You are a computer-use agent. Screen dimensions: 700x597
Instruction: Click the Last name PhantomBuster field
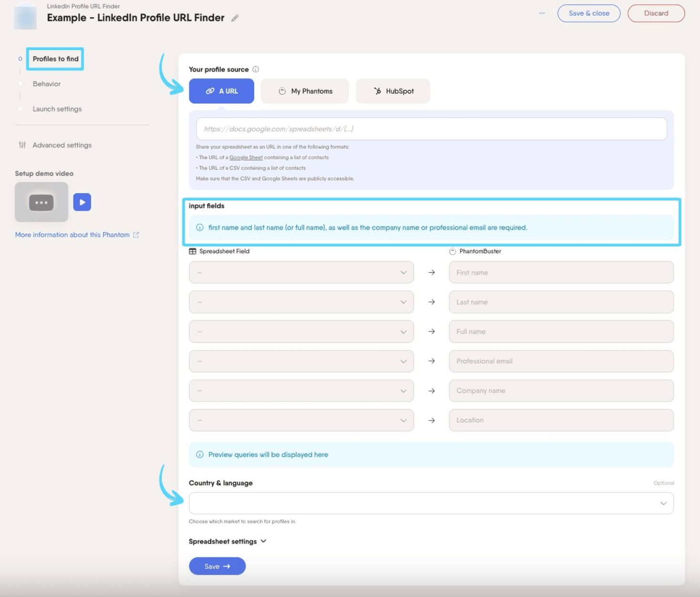pyautogui.click(x=561, y=302)
